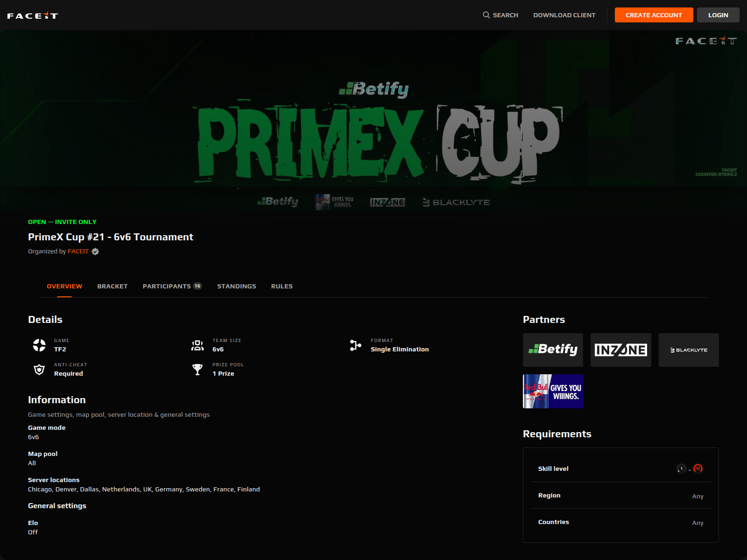This screenshot has width=747, height=560.
Task: Click the team size 6v6 icon
Action: (197, 345)
